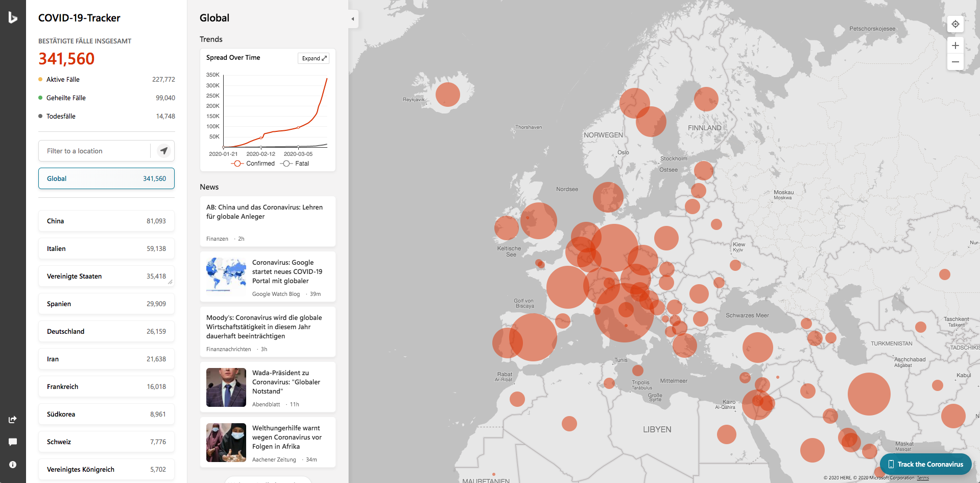Image resolution: width=980 pixels, height=483 pixels.
Task: Click the Bing logo in the top corner
Action: click(x=13, y=17)
